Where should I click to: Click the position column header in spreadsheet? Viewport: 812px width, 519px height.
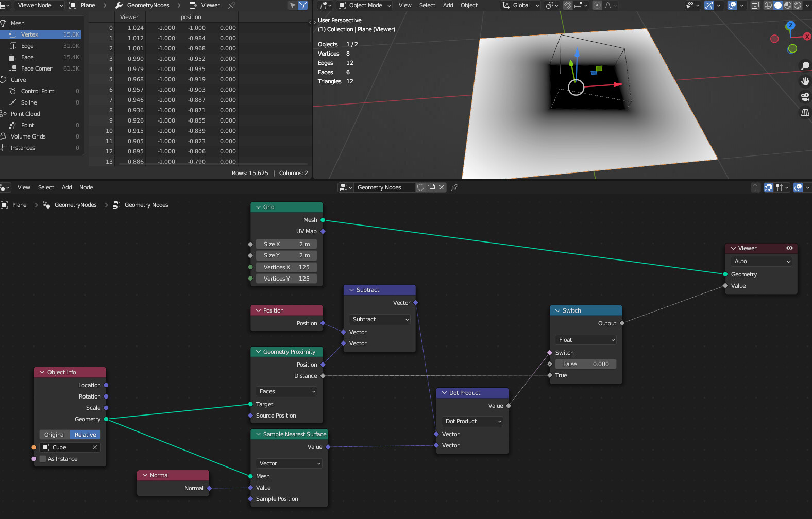coord(191,17)
